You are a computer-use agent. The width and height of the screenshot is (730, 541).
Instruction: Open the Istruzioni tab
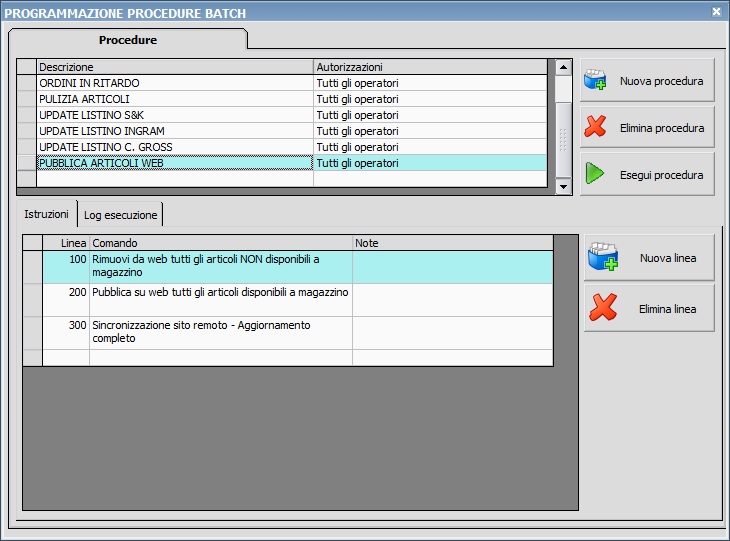pyautogui.click(x=47, y=214)
